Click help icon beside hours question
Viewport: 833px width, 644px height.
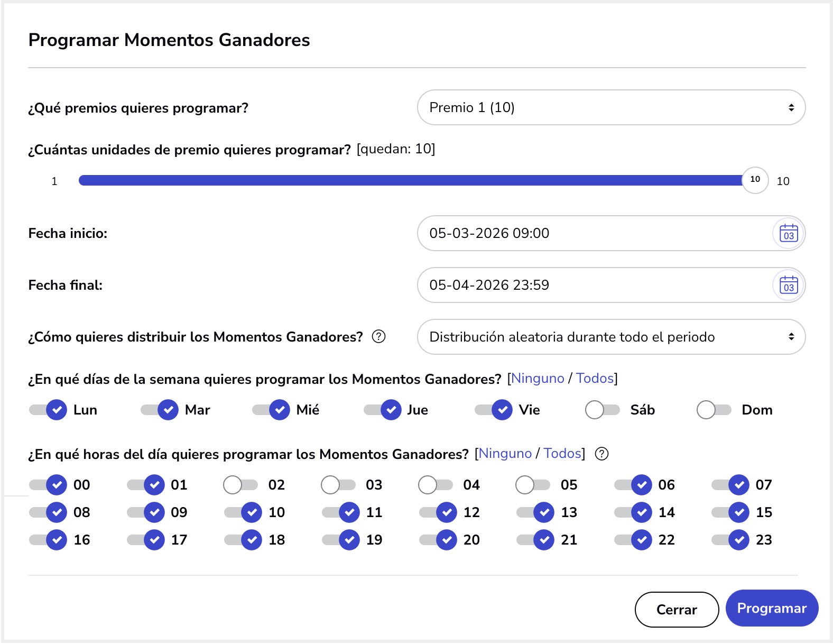click(x=601, y=454)
